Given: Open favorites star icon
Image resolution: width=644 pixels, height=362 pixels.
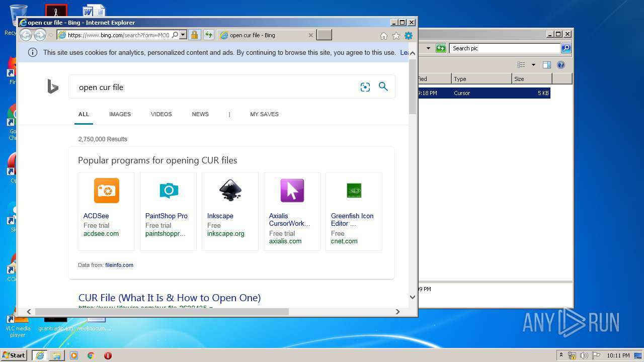Looking at the screenshot, I should tap(396, 36).
